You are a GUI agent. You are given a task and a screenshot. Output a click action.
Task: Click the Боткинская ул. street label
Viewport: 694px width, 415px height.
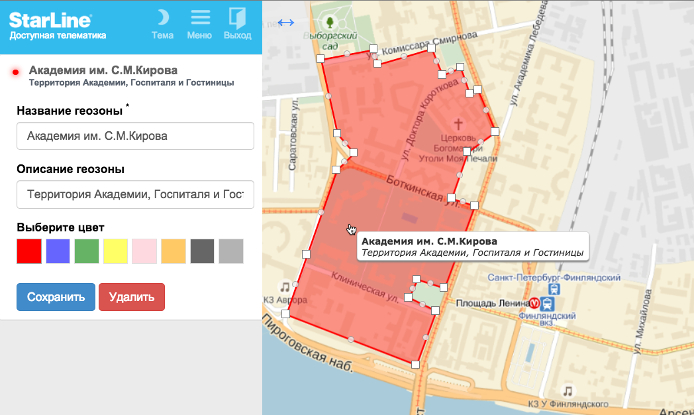pyautogui.click(x=423, y=191)
